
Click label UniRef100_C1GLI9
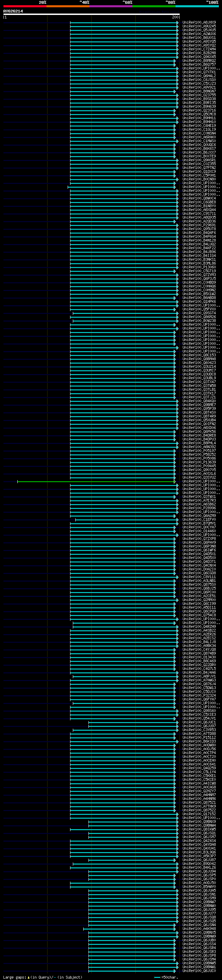click(199, 129)
